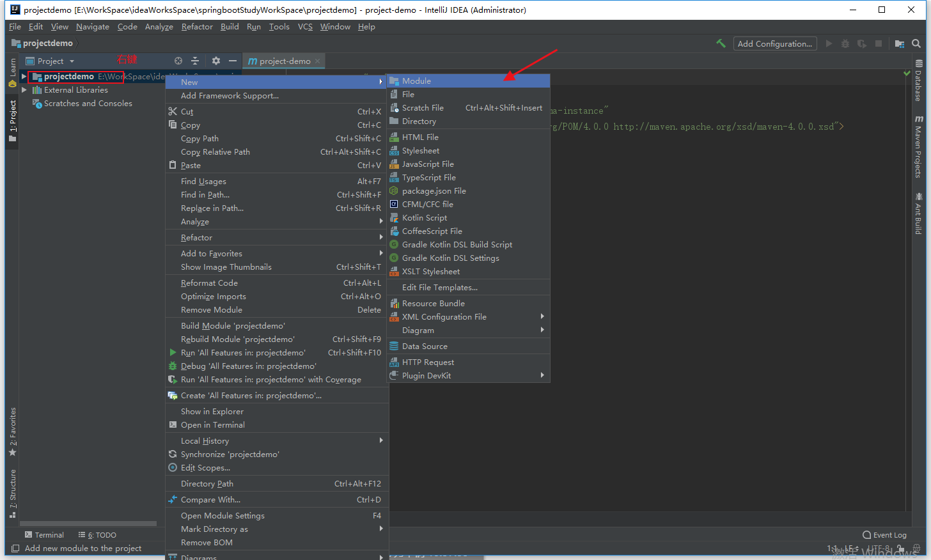The width and height of the screenshot is (931, 560).
Task: Create a JavaScript File
Action: tap(469, 164)
